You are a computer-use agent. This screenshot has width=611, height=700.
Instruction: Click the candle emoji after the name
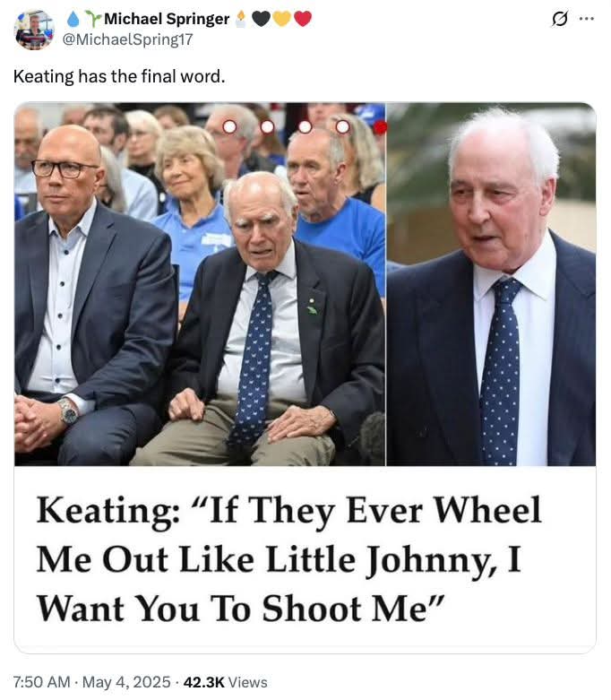coord(241,19)
